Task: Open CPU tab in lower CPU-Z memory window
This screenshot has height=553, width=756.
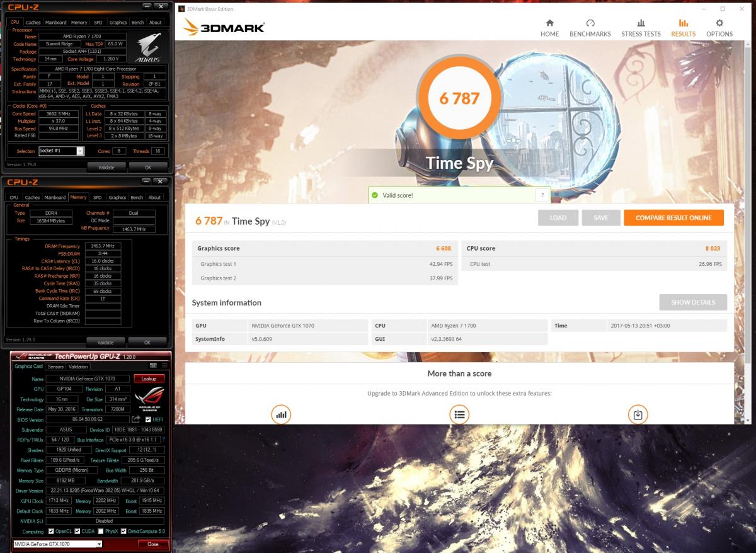Action: (14, 197)
